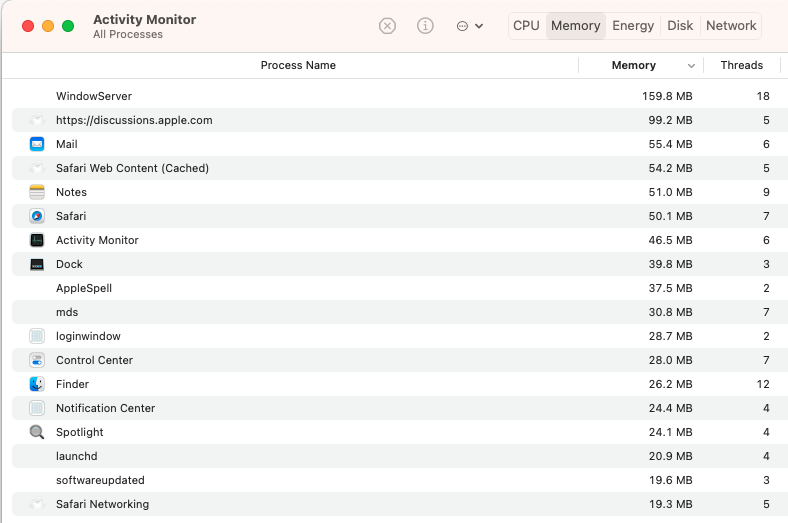
Task: Select the softwareupdated process row
Action: tap(400, 480)
